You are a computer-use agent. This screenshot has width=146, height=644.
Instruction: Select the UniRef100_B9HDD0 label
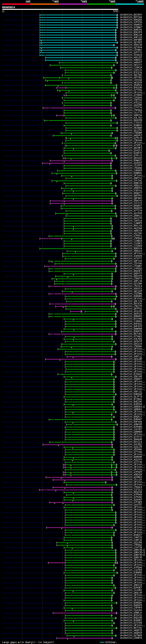tap(131, 603)
